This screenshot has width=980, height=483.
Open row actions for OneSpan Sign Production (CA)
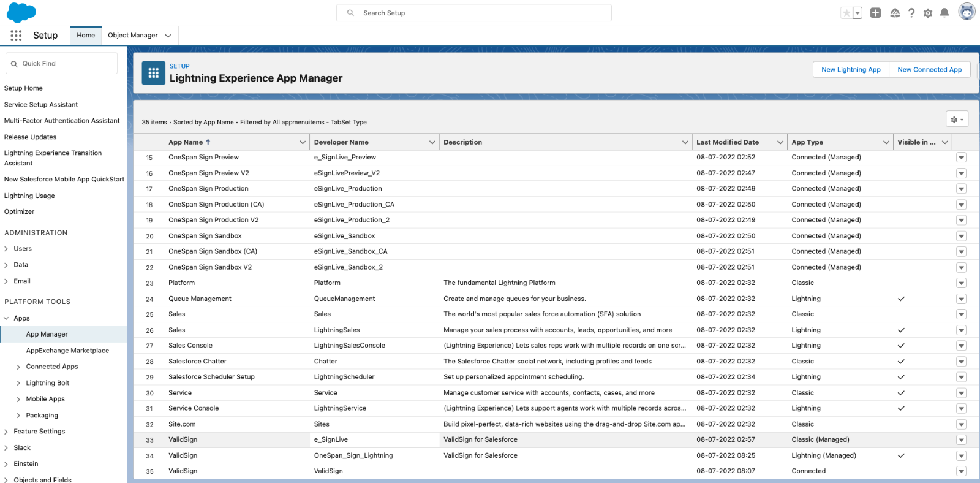coord(961,205)
